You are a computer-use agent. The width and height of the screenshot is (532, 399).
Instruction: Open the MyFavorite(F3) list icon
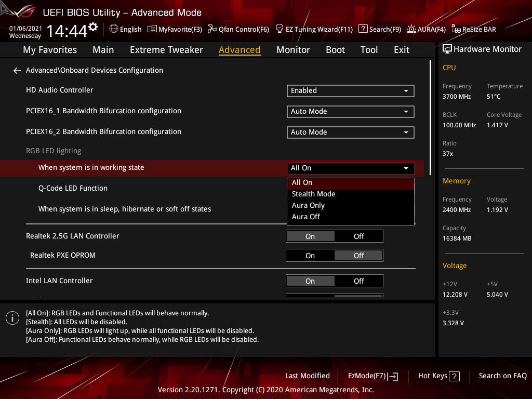tap(152, 29)
